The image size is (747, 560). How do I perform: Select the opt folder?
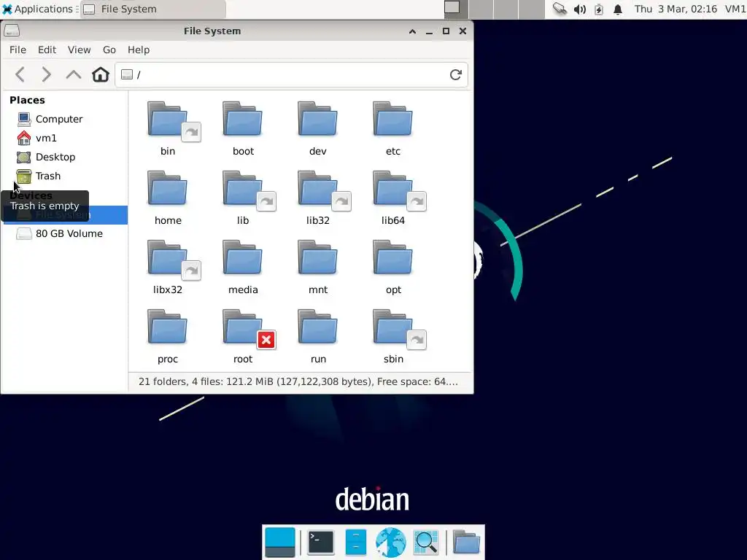[x=393, y=267]
